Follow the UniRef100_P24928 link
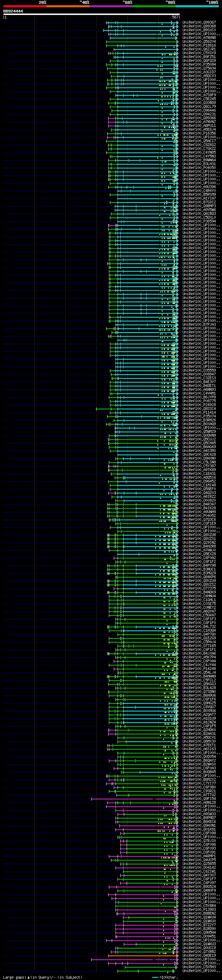Screen dimensions: 222x980 tap(199, 404)
